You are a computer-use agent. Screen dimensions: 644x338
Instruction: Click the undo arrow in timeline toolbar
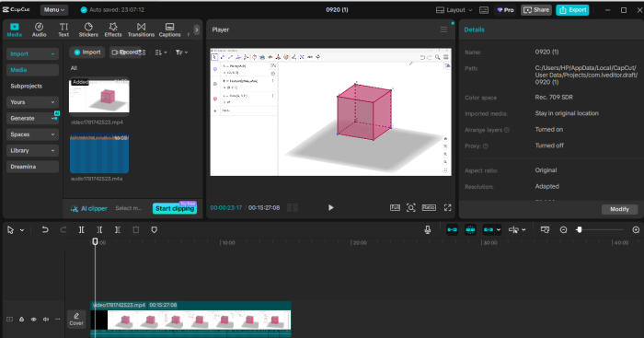point(45,230)
